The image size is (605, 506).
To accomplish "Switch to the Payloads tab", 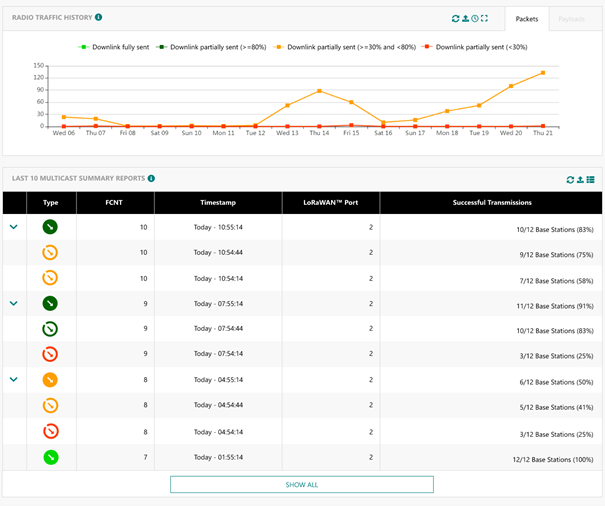I will 571,18.
